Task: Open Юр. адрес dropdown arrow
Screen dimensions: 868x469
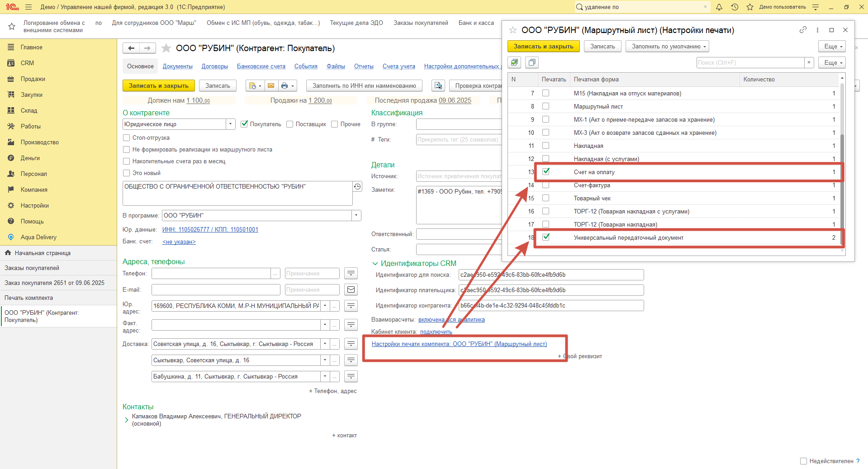Action: click(x=324, y=306)
